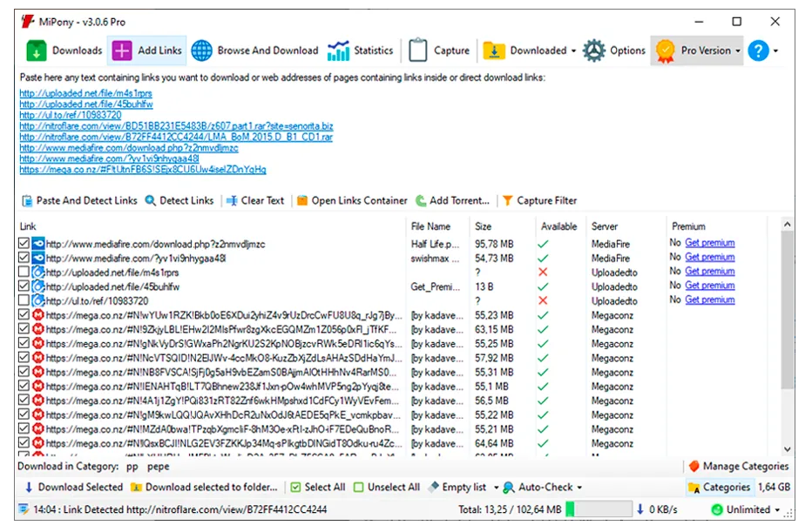This screenshot has height=532, width=812.
Task: Click the vertical scrollbar thumb of link list
Action: pos(787,309)
